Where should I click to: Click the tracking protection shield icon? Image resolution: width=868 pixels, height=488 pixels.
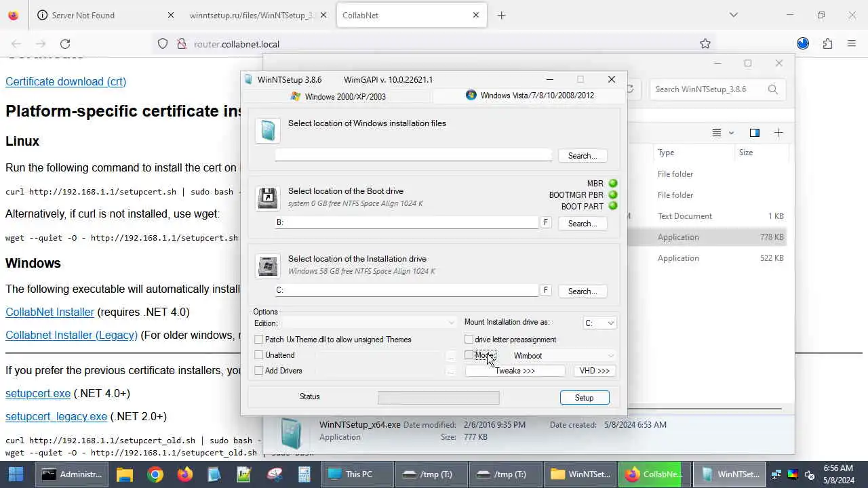[x=163, y=44]
